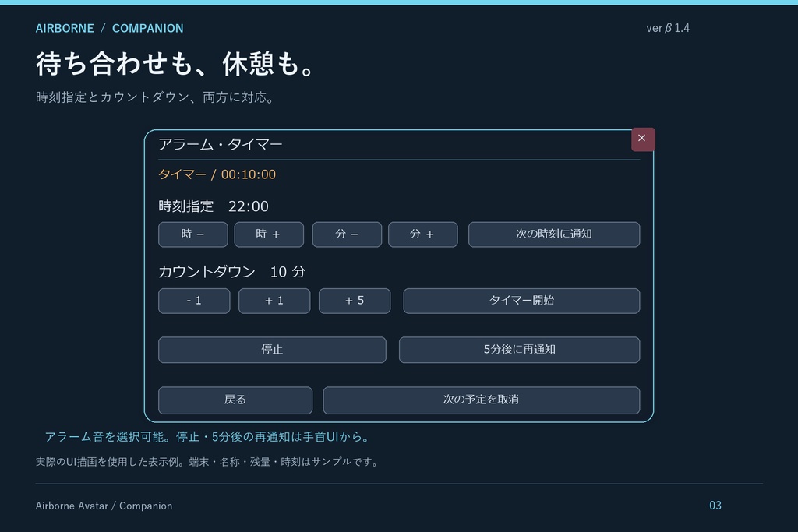Go back with the 戻る button
This screenshot has width=798, height=532.
(235, 400)
